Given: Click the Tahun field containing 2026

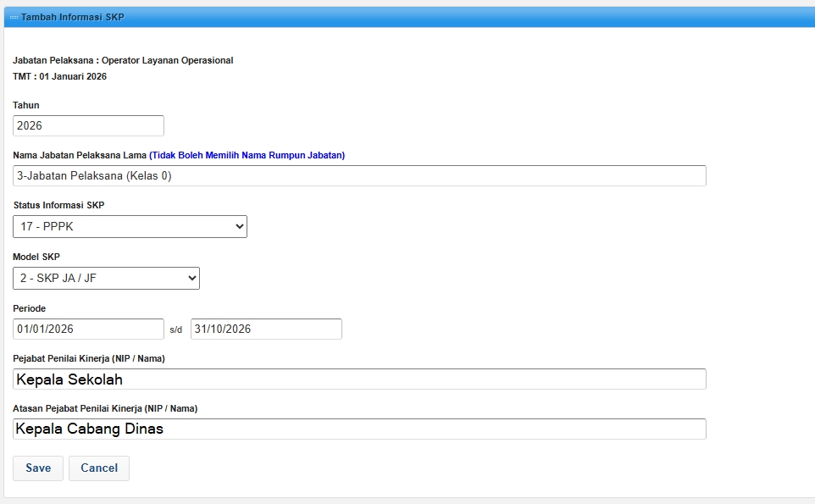Looking at the screenshot, I should pos(88,125).
